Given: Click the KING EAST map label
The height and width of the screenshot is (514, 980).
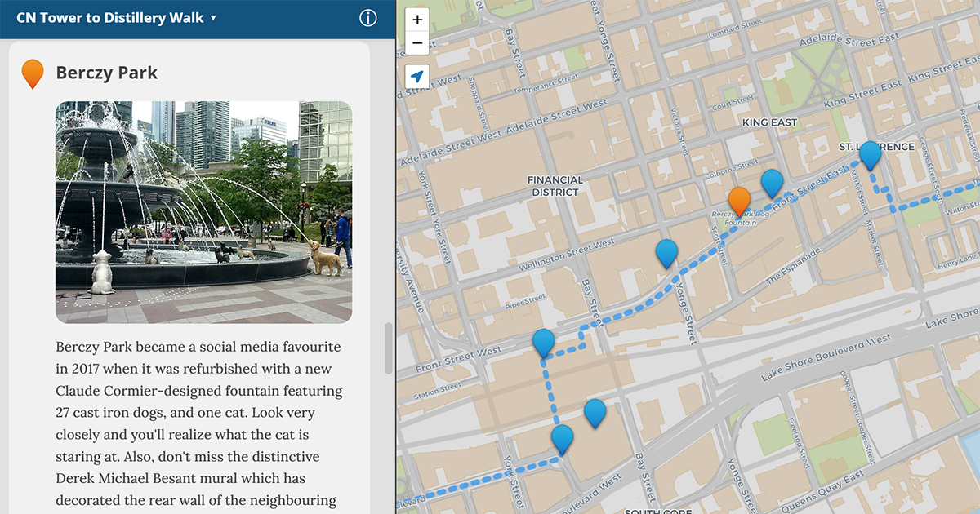Looking at the screenshot, I should click(x=769, y=122).
